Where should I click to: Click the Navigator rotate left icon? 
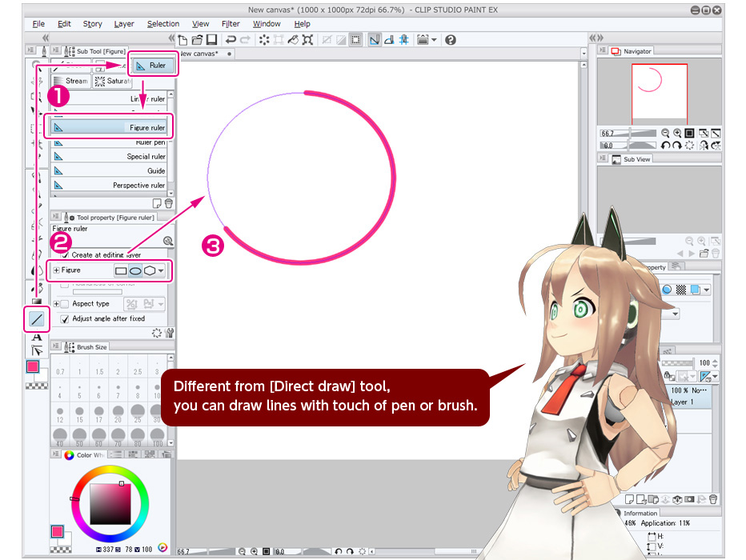coord(665,146)
